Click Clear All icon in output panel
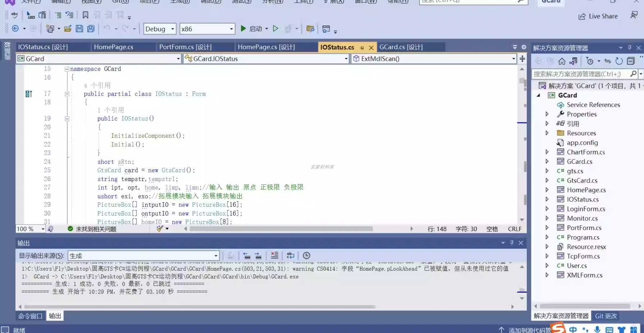 [274, 255]
